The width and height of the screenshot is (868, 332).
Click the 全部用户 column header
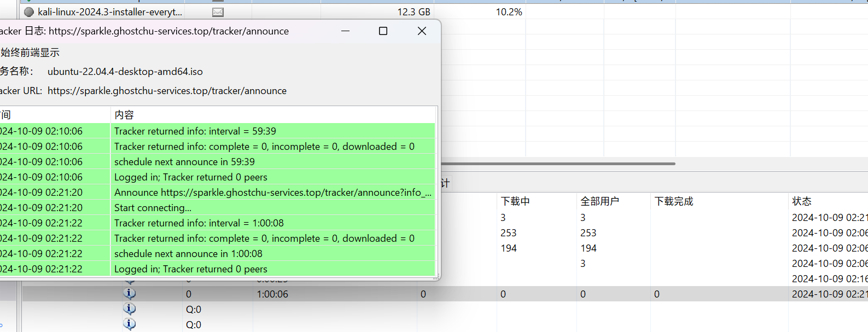click(599, 201)
